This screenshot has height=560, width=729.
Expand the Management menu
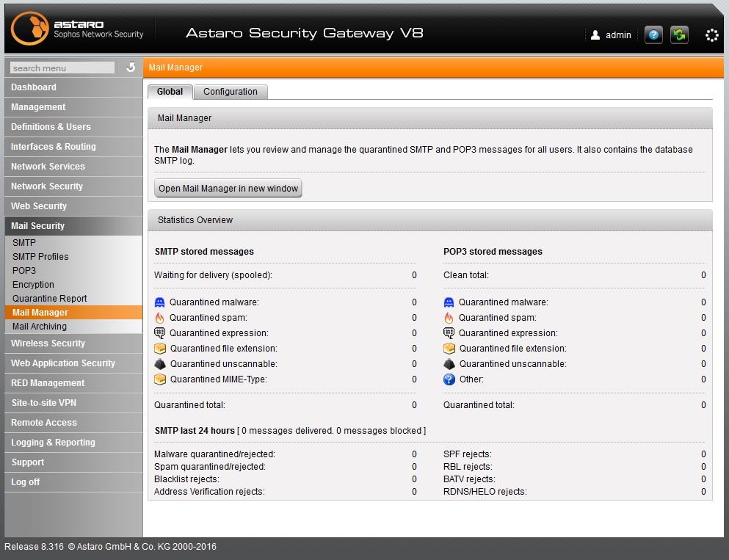73,107
